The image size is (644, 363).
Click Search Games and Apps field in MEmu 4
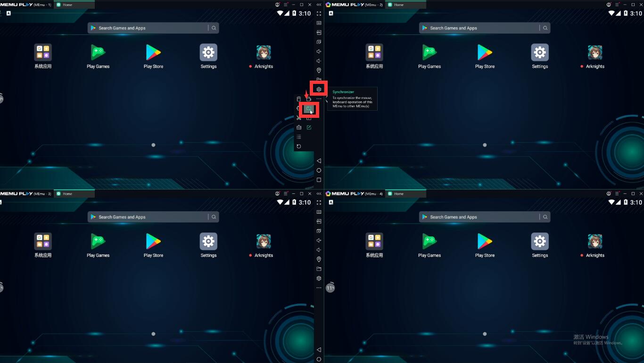pos(479,217)
